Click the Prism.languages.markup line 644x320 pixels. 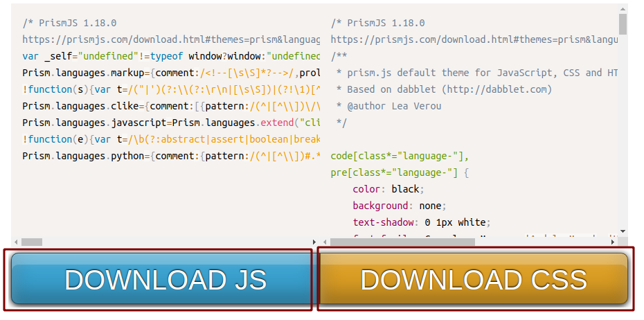click(171, 73)
